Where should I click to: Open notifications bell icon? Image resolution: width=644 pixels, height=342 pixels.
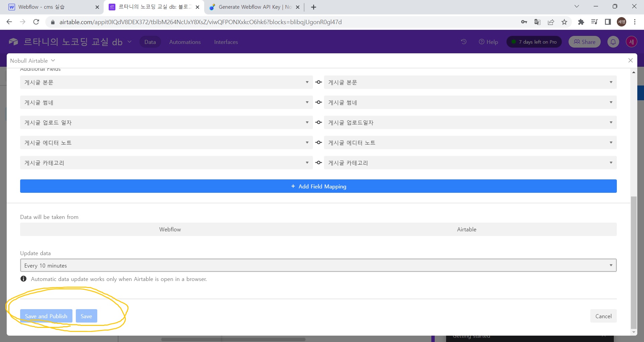613,42
